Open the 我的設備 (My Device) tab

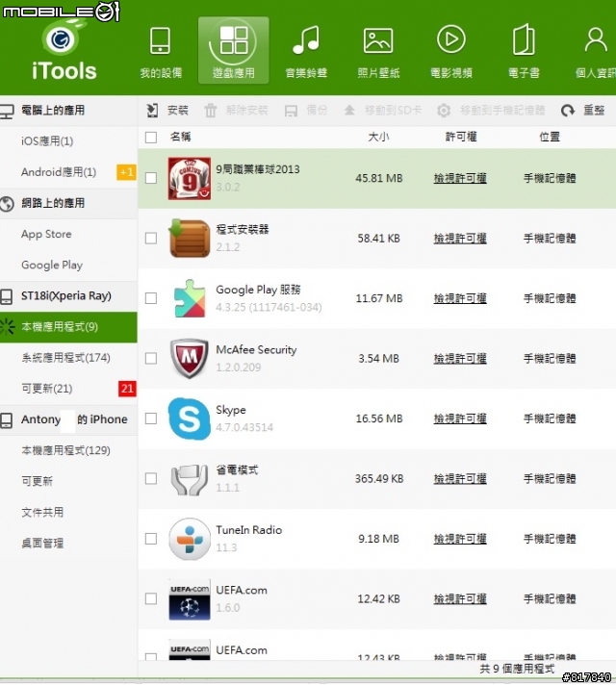pyautogui.click(x=161, y=52)
